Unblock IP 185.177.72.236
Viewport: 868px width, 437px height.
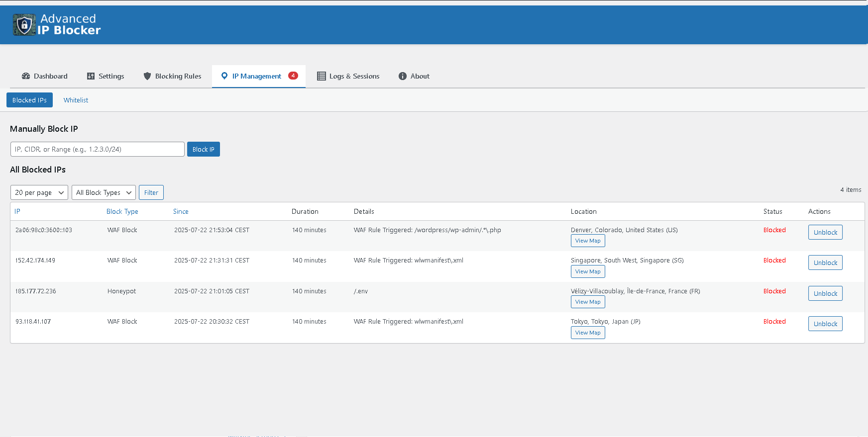(825, 293)
